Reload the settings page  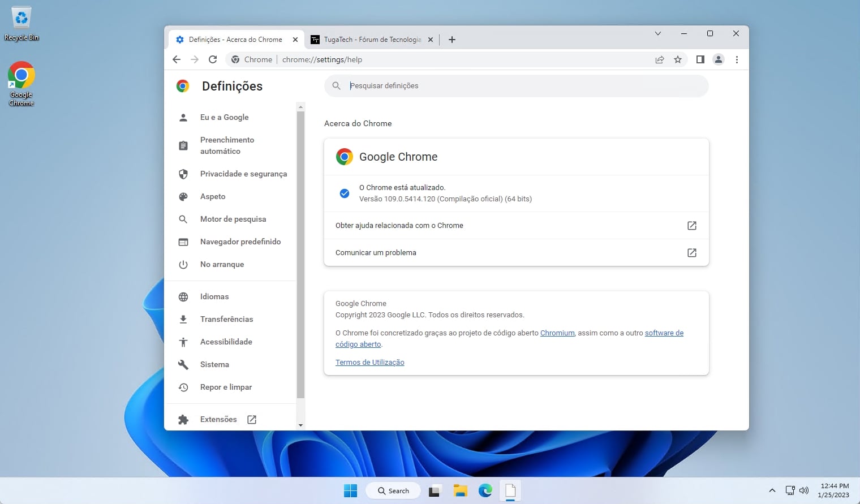pos(213,59)
